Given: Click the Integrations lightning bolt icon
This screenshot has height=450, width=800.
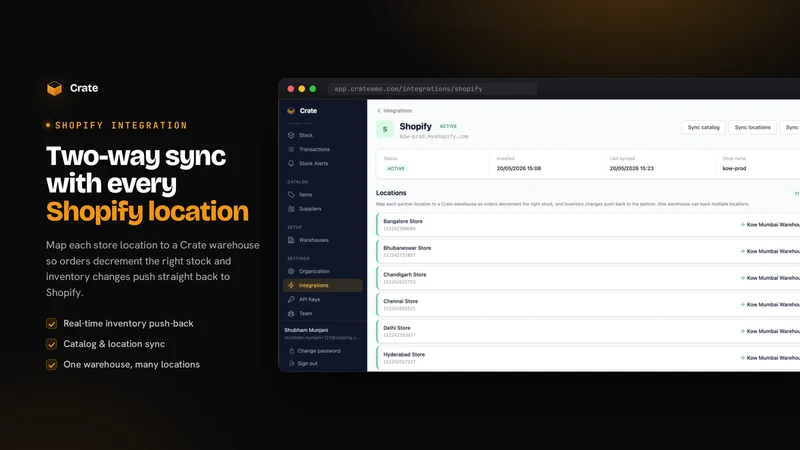Looking at the screenshot, I should click(291, 285).
